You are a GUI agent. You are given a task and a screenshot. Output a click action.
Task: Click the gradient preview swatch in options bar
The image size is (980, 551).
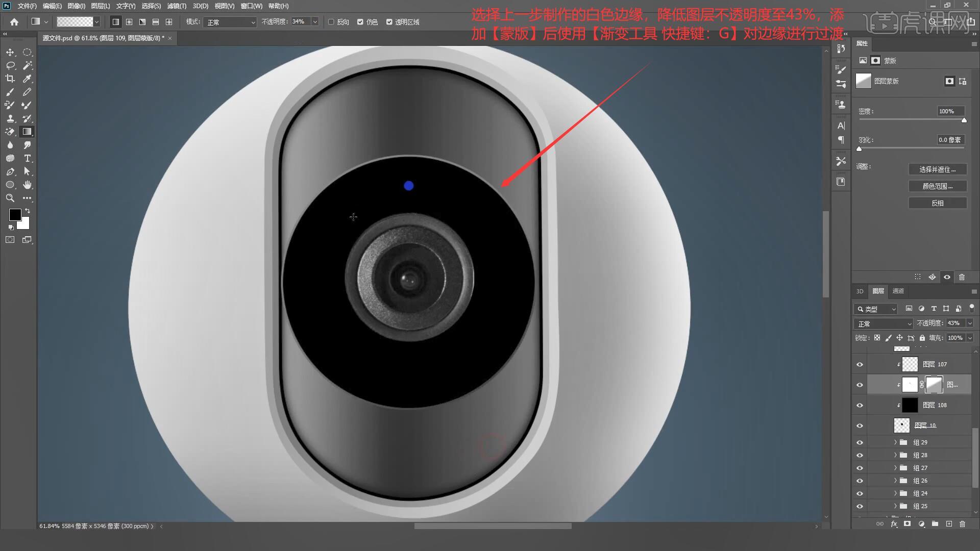75,22
